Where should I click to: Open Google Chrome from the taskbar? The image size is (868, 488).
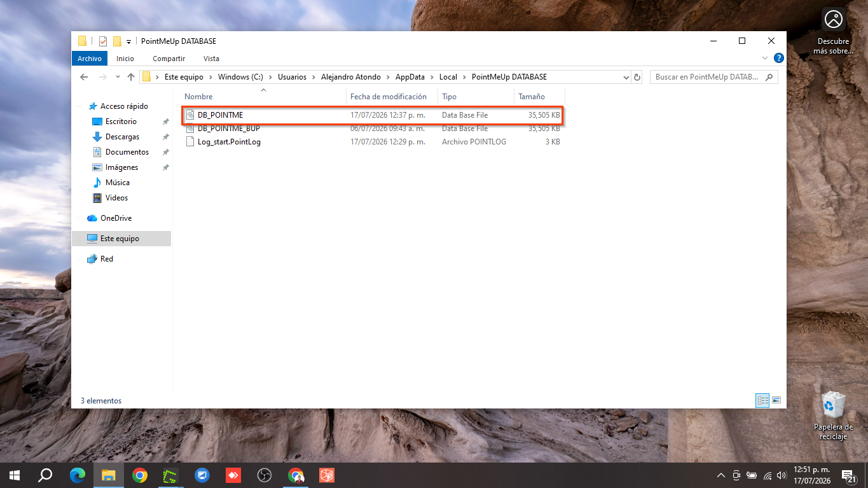pyautogui.click(x=140, y=475)
